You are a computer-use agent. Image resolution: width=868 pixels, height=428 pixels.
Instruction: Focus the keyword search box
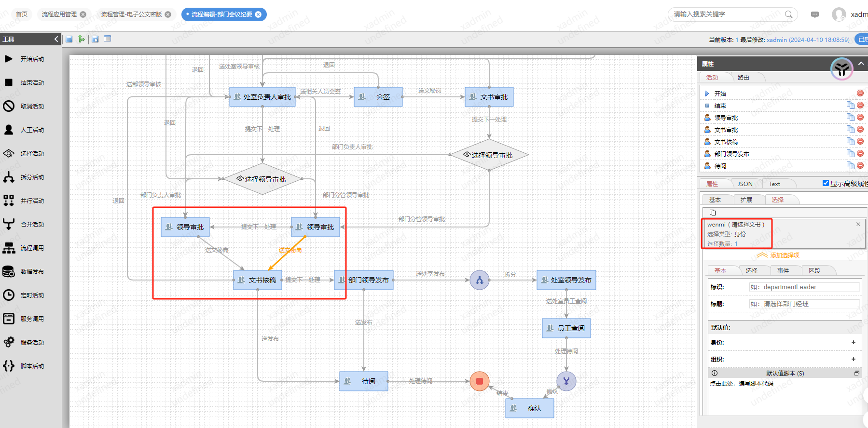point(728,14)
